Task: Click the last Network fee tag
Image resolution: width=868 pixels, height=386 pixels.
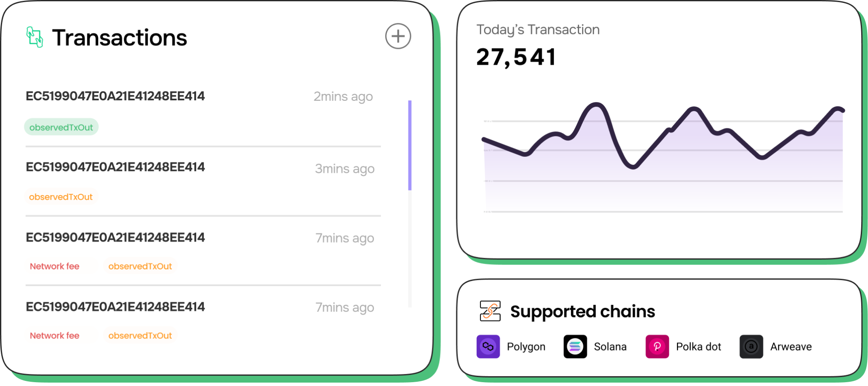Action: (x=54, y=335)
